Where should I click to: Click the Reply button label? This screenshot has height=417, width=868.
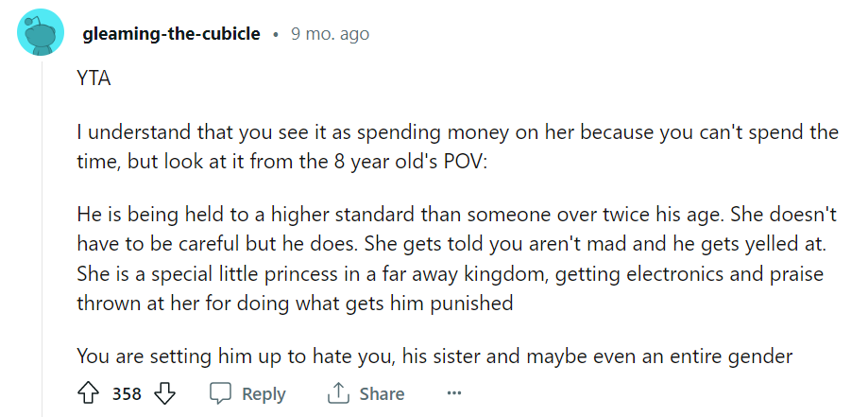pyautogui.click(x=264, y=394)
